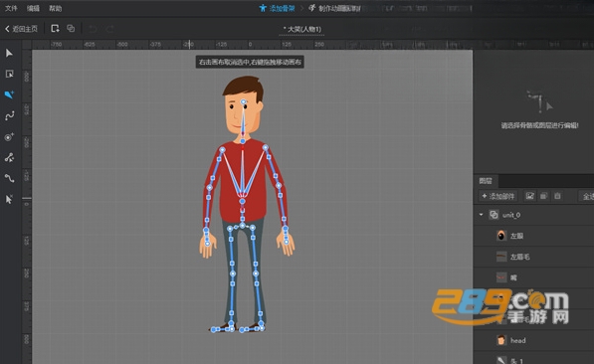Switch to the 添加骨架 step tab

[x=278, y=8]
